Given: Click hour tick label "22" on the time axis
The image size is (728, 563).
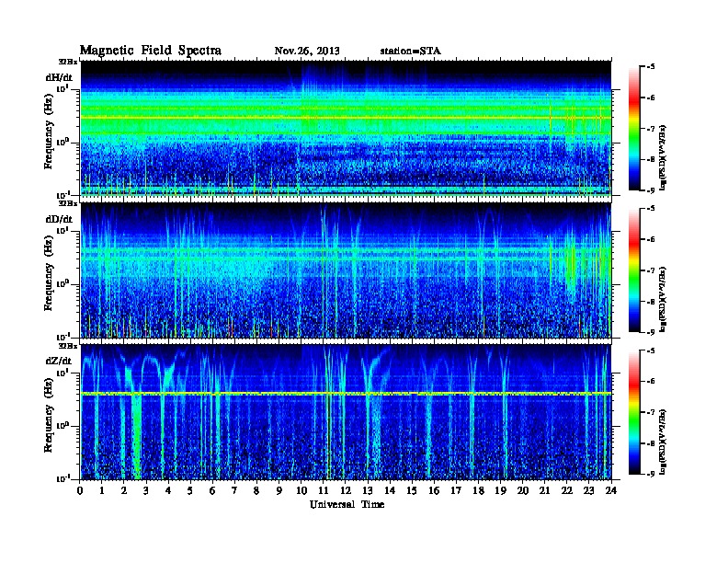Looking at the screenshot, I should [567, 490].
